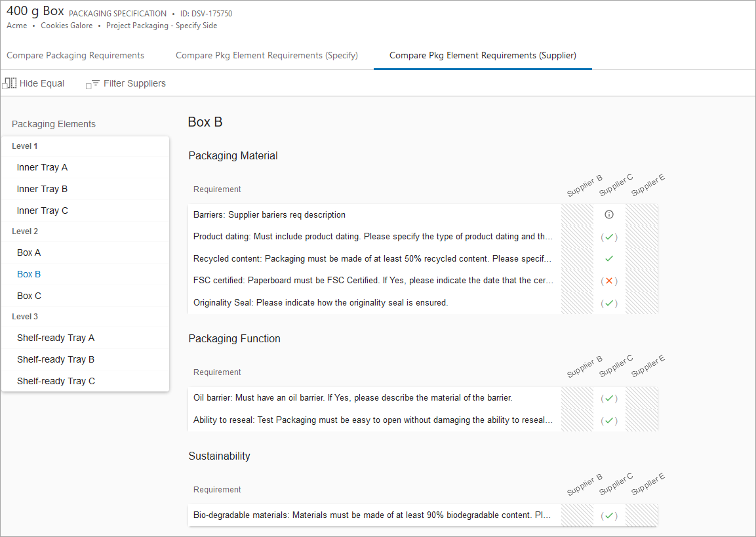This screenshot has height=537, width=756.
Task: Click the Level 1 group header
Action: 25,146
